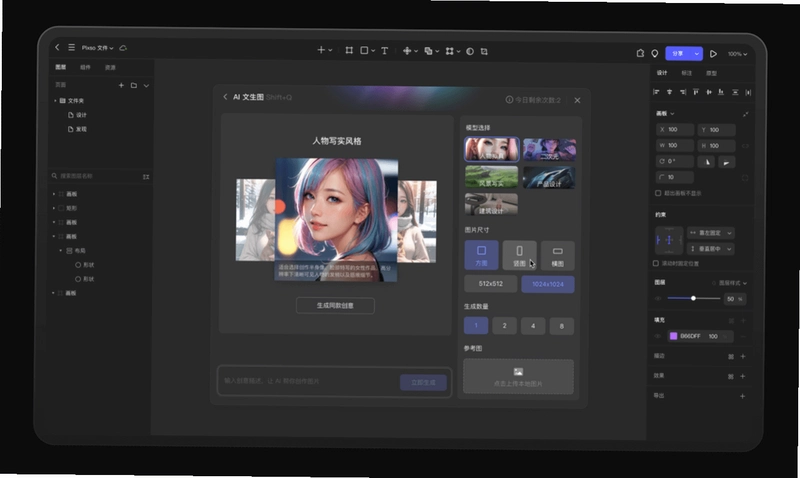Viewport: 800px width, 478px height.
Task: Click the resize-to-fit icon in 画板 section
Action: coord(746,114)
